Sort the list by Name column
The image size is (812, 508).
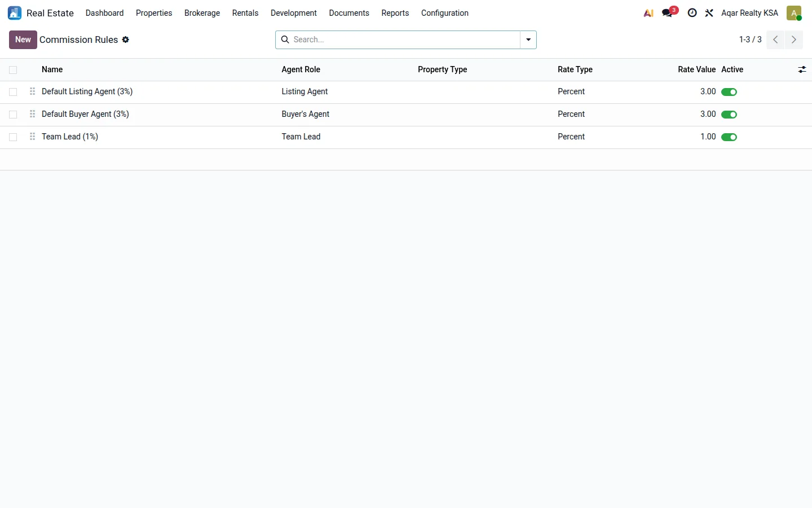[x=52, y=69]
